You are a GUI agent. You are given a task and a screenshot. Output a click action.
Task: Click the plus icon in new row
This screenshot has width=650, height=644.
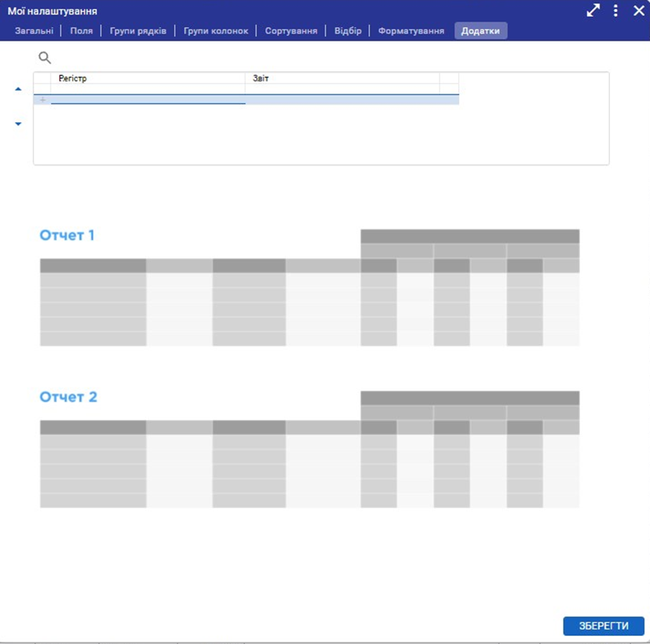pyautogui.click(x=42, y=100)
